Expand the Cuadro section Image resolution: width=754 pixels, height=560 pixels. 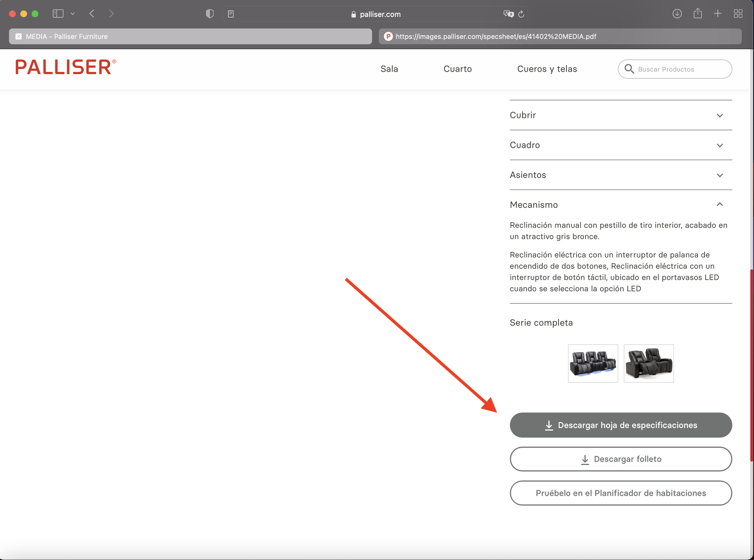[621, 145]
